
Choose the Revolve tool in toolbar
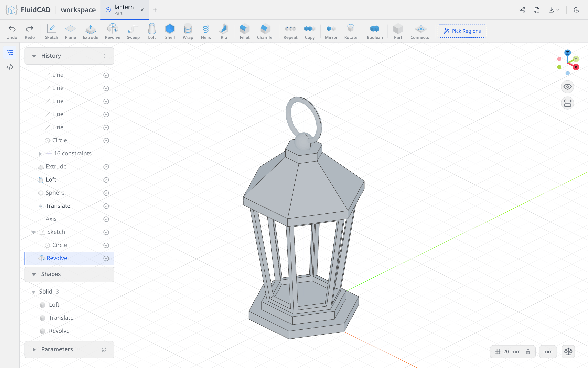tap(112, 31)
